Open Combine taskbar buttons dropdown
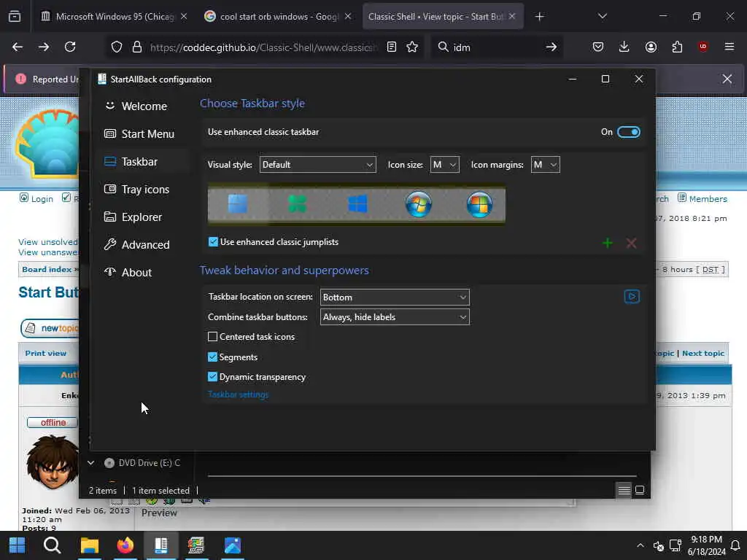The height and width of the screenshot is (560, 747). click(x=395, y=317)
